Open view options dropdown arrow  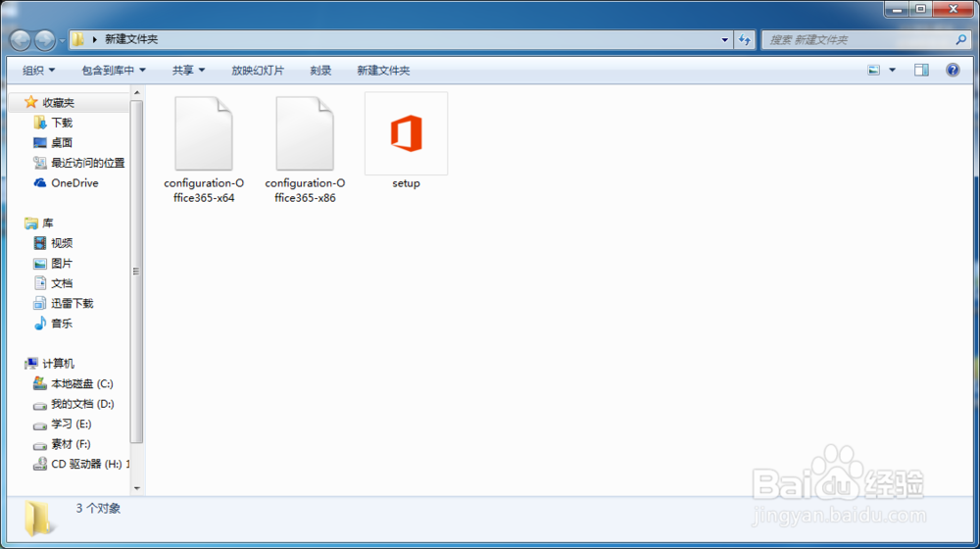(x=893, y=70)
